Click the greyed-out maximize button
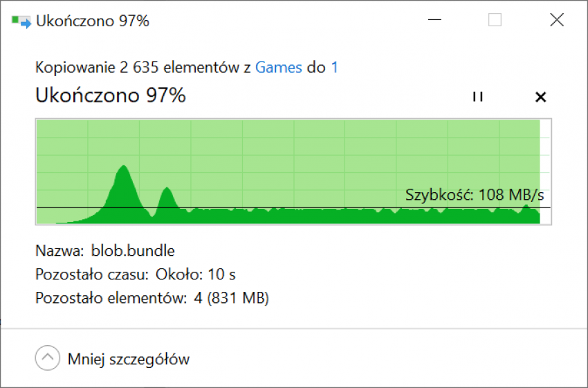Screen dimensions: 588x388 tap(495, 21)
